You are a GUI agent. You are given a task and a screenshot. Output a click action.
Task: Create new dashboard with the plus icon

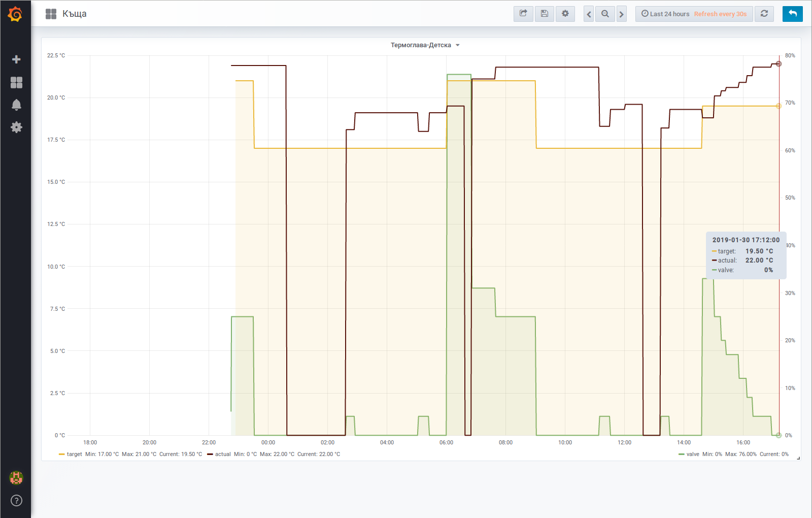click(x=16, y=58)
